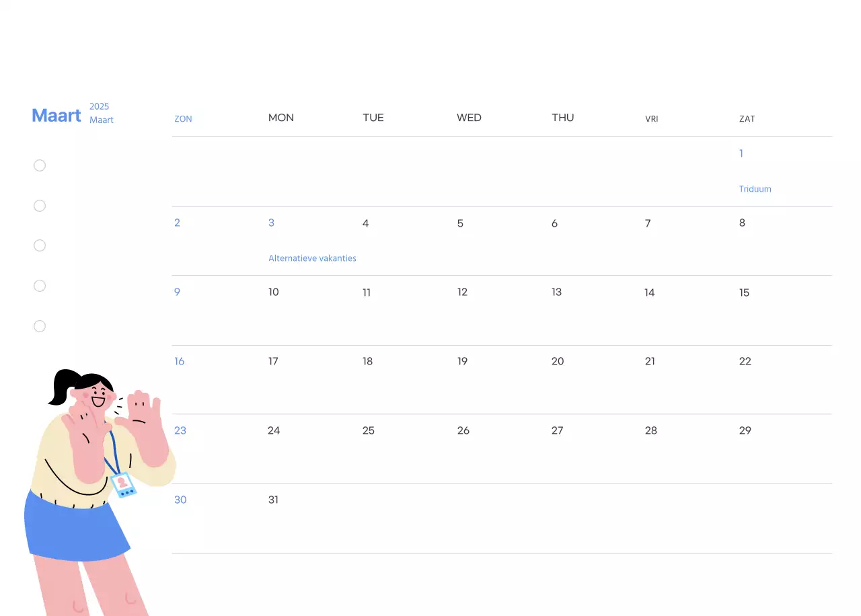Check the first circle in the sidebar checklist
The width and height of the screenshot is (861, 616).
point(40,165)
